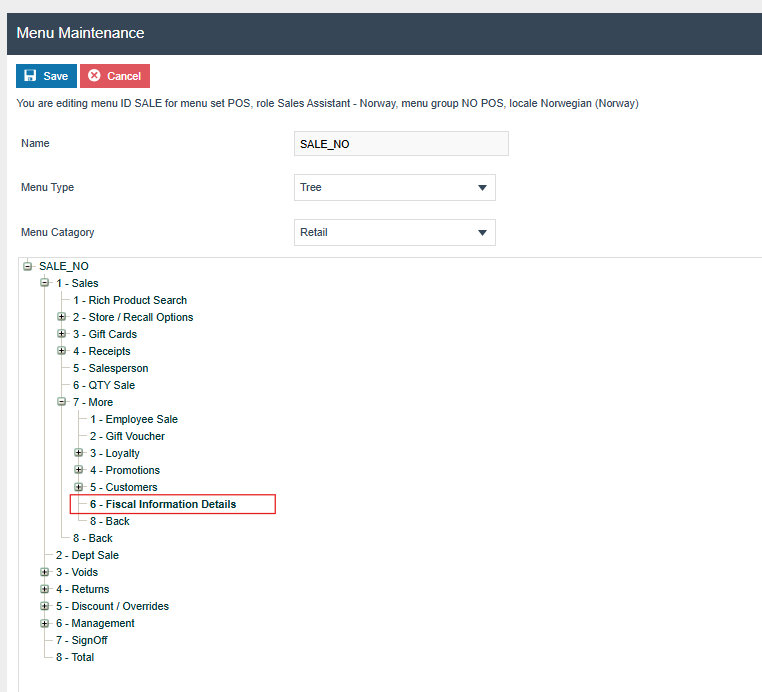Expand the 4 - Receipts node
The width and height of the screenshot is (762, 692).
tap(62, 351)
